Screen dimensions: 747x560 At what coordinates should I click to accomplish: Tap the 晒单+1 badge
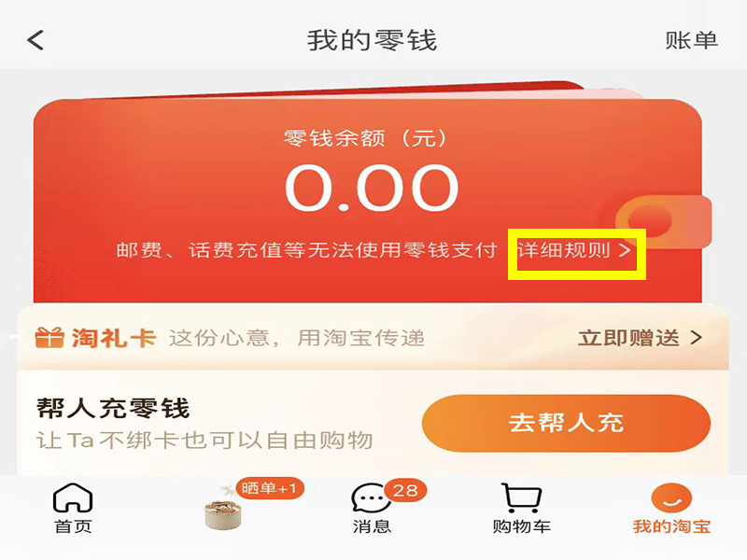coord(270,488)
